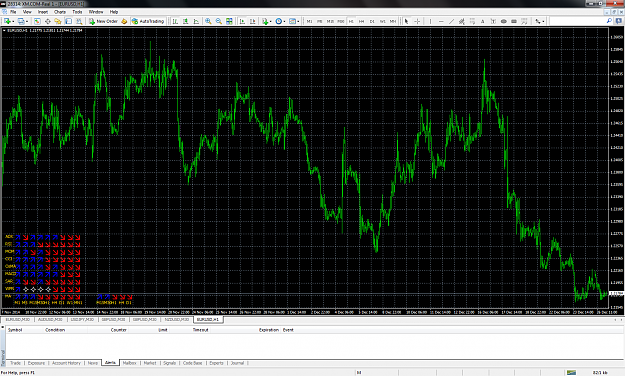Viewport: 625px width, 376px height.
Task: Expand the Profiles dropdown arrow
Action: 27,21
